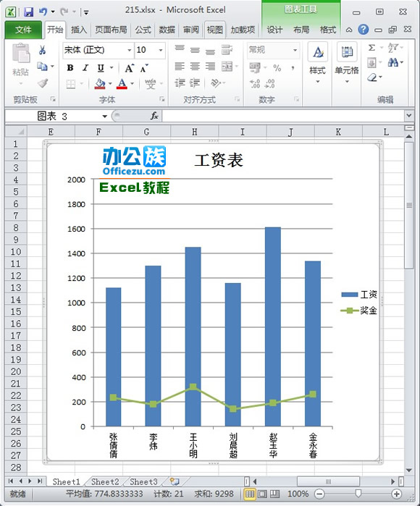Align text to the left
Viewport: 420px width, 506px height.
(180, 67)
